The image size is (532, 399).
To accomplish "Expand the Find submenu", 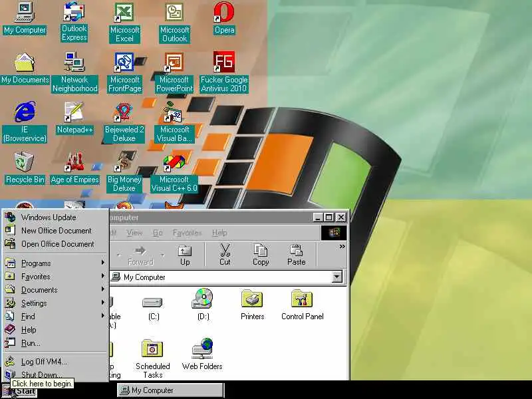I will [55, 316].
